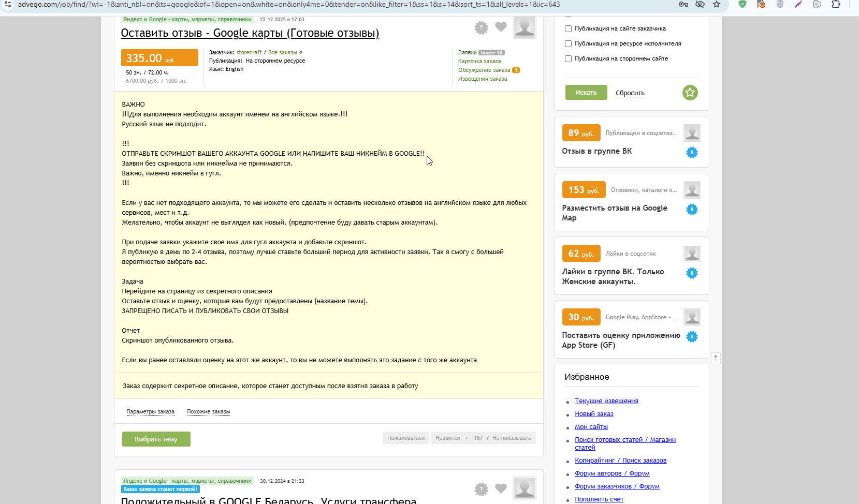Screen dimensions: 859x504
Task: Click the grey gear badge on Google карты order
Action: coord(482,27)
